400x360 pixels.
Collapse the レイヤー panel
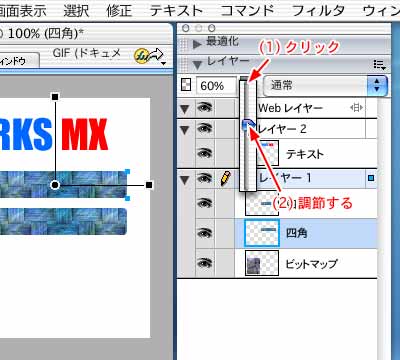click(x=197, y=64)
